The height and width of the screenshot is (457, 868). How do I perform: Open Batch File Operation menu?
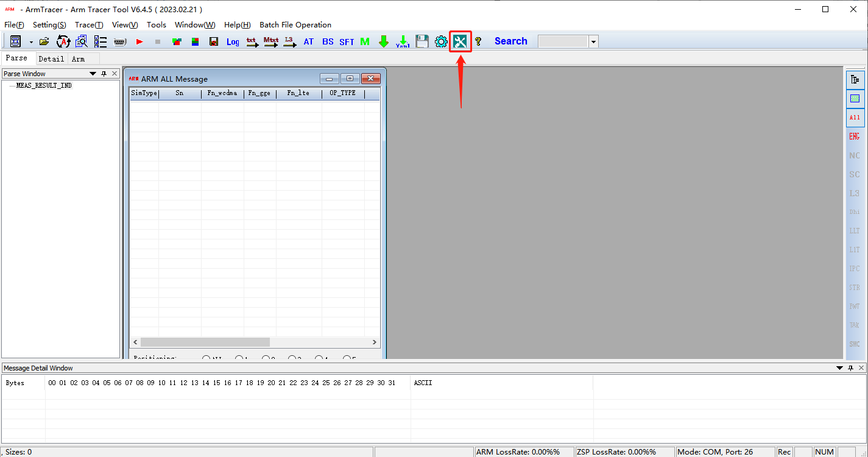[295, 25]
